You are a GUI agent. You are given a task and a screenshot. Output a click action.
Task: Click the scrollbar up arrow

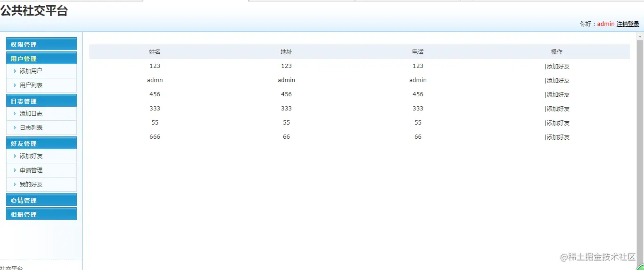(x=640, y=36)
